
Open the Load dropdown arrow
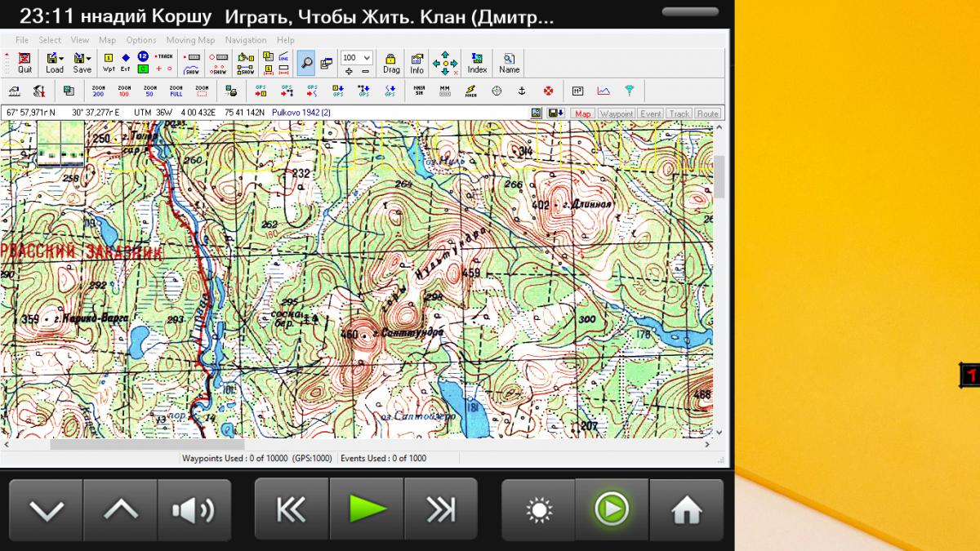(62, 58)
